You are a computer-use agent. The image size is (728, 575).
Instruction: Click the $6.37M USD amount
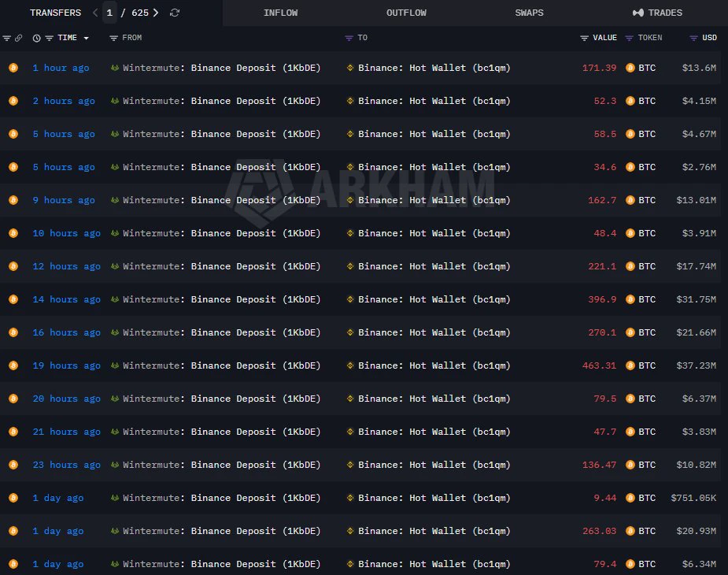(699, 399)
